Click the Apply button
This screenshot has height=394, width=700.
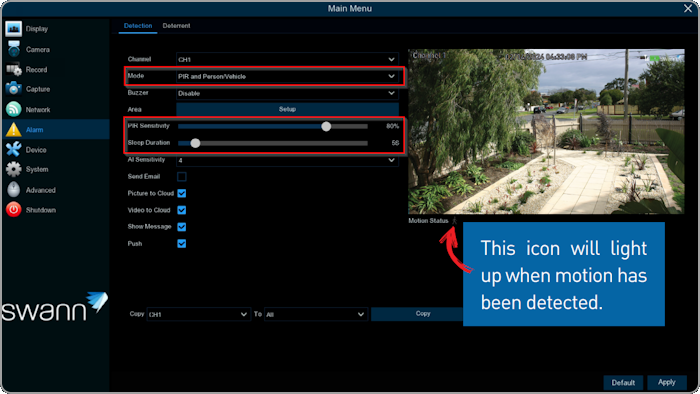click(667, 382)
